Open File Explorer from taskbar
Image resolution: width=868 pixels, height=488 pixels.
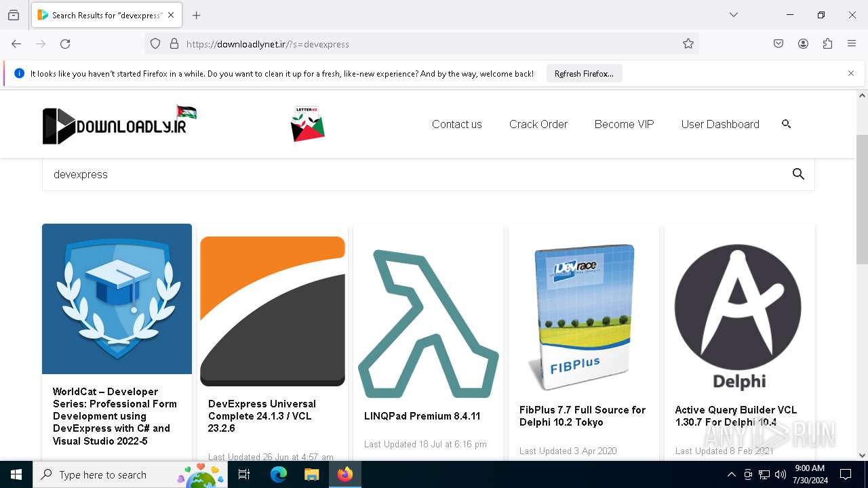311,474
